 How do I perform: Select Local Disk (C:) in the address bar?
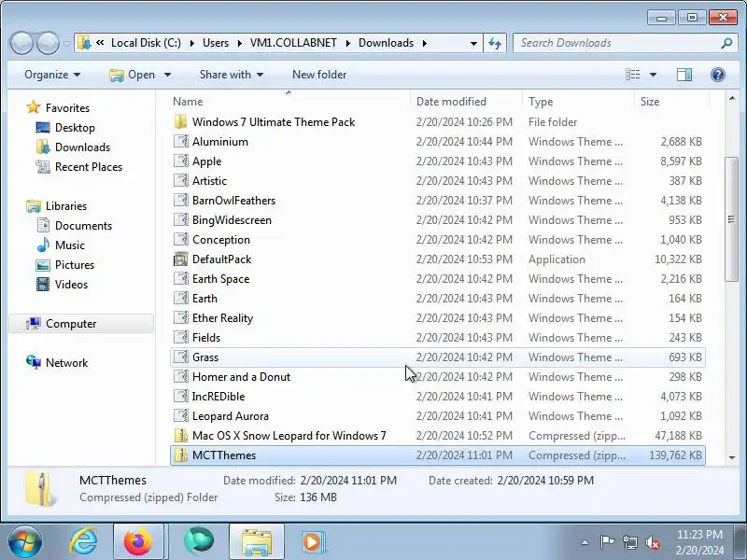tap(146, 43)
